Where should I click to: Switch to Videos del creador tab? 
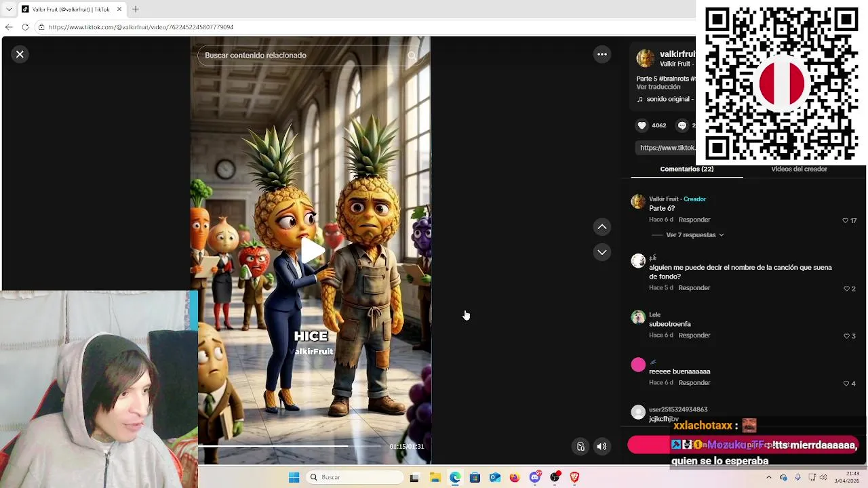[x=799, y=169]
